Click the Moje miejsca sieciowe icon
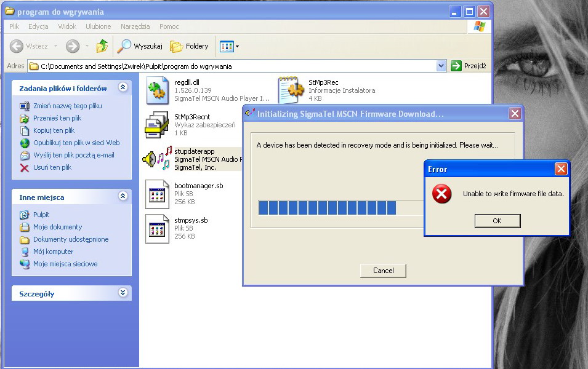The width and height of the screenshot is (588, 369). click(x=25, y=264)
